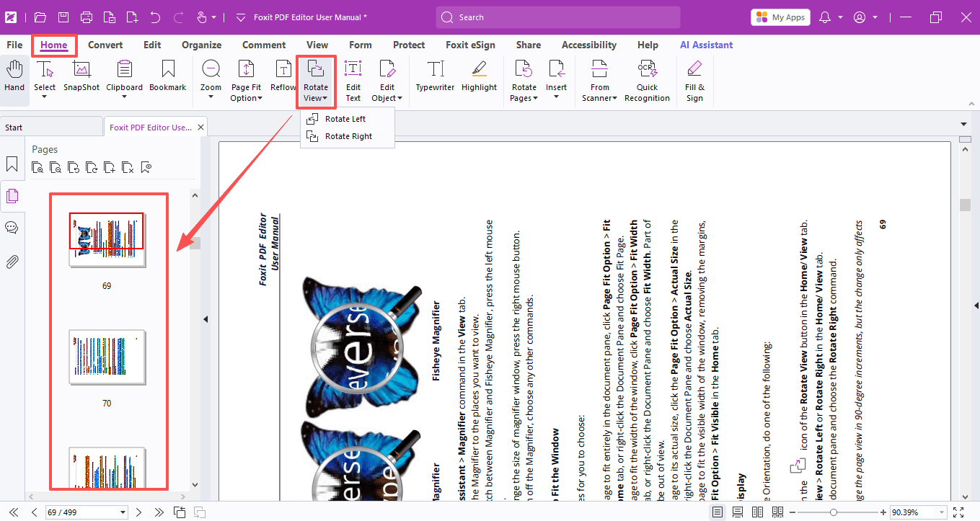
Task: Run Quick Recognition OCR
Action: 647,81
